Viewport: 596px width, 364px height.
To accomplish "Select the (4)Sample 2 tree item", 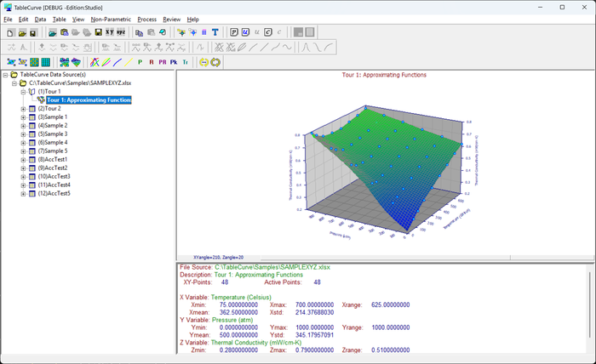I will [53, 126].
